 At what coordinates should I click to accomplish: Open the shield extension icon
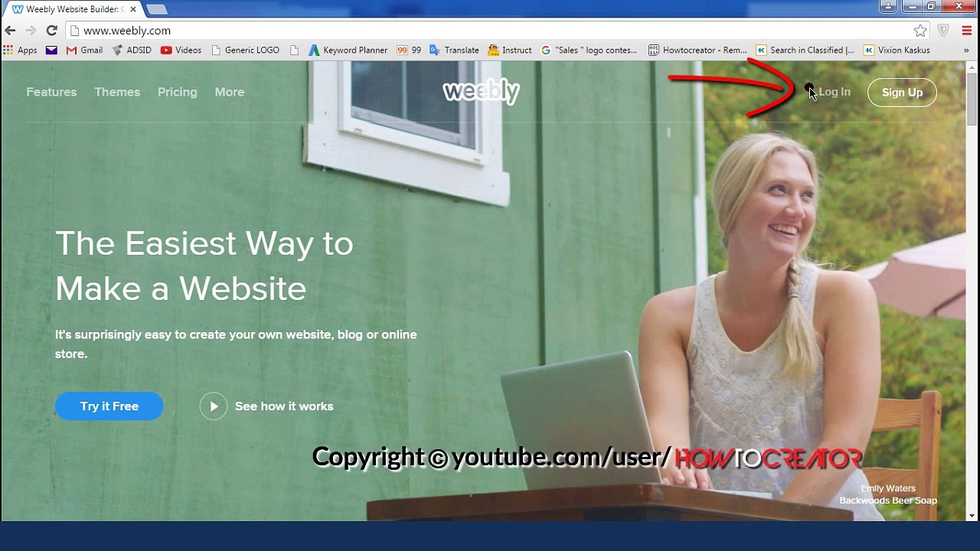[943, 31]
